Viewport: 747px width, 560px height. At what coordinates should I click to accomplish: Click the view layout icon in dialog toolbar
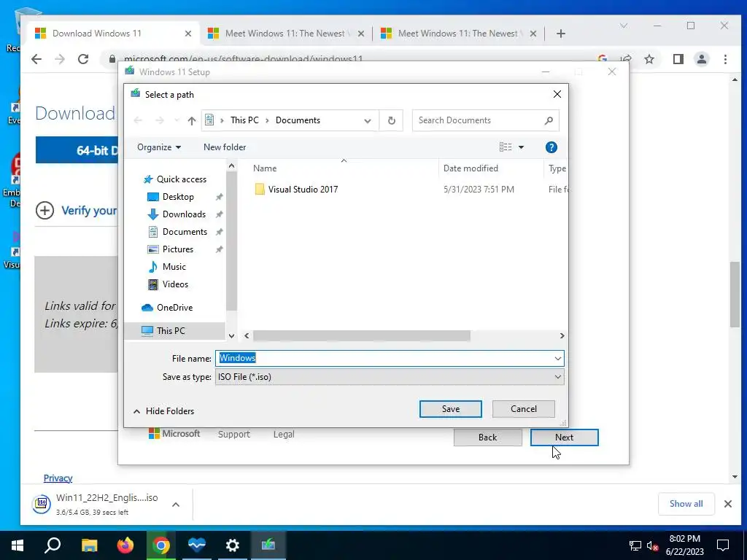click(x=506, y=147)
